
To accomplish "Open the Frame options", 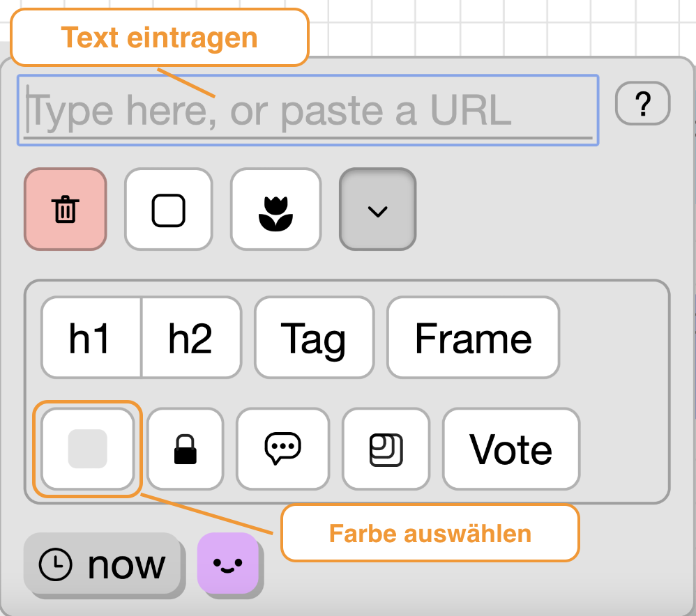I will pyautogui.click(x=473, y=338).
